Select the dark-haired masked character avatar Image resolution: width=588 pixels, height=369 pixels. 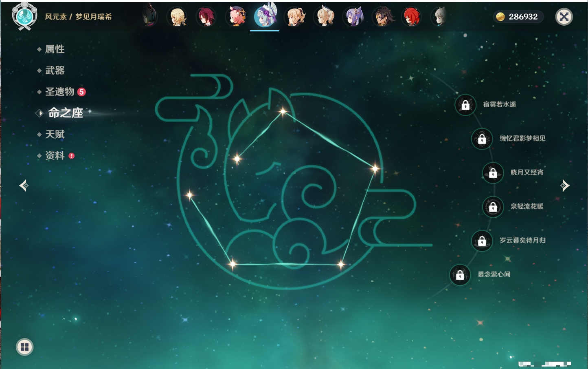pos(149,17)
